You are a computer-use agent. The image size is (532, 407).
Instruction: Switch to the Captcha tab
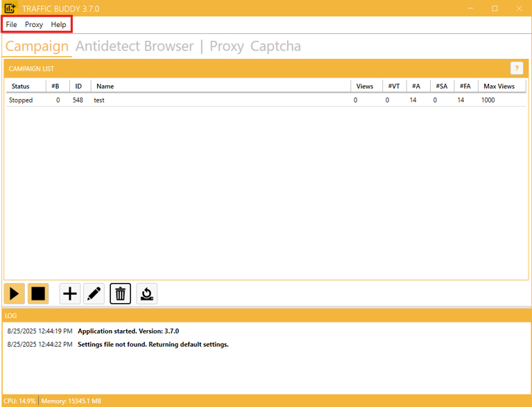pos(275,46)
